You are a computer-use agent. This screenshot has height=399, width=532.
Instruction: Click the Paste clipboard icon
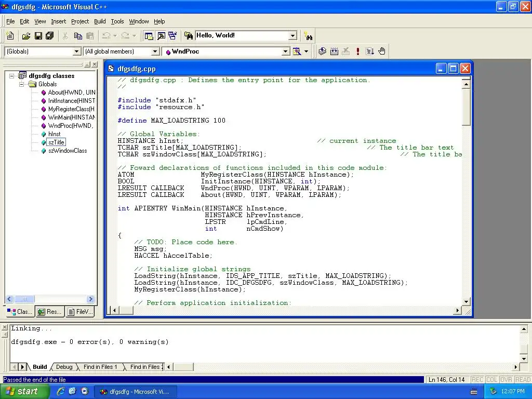pyautogui.click(x=90, y=36)
